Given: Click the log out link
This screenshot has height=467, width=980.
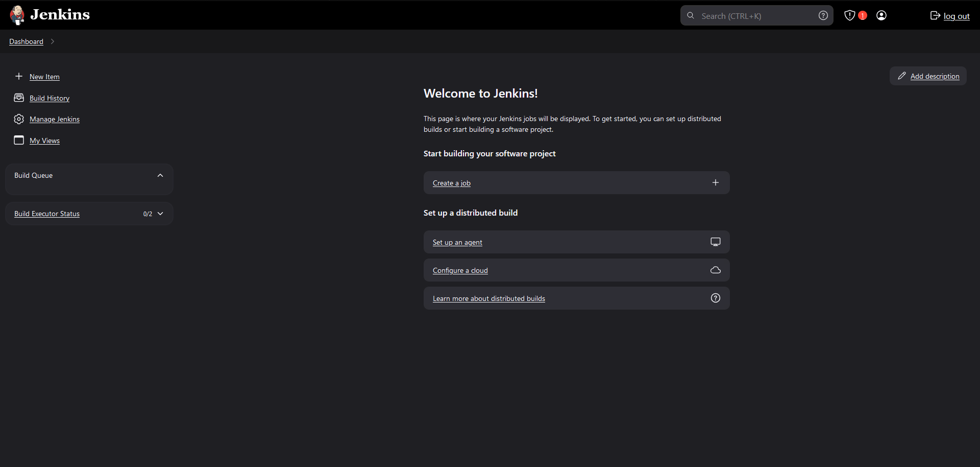Looking at the screenshot, I should [957, 16].
